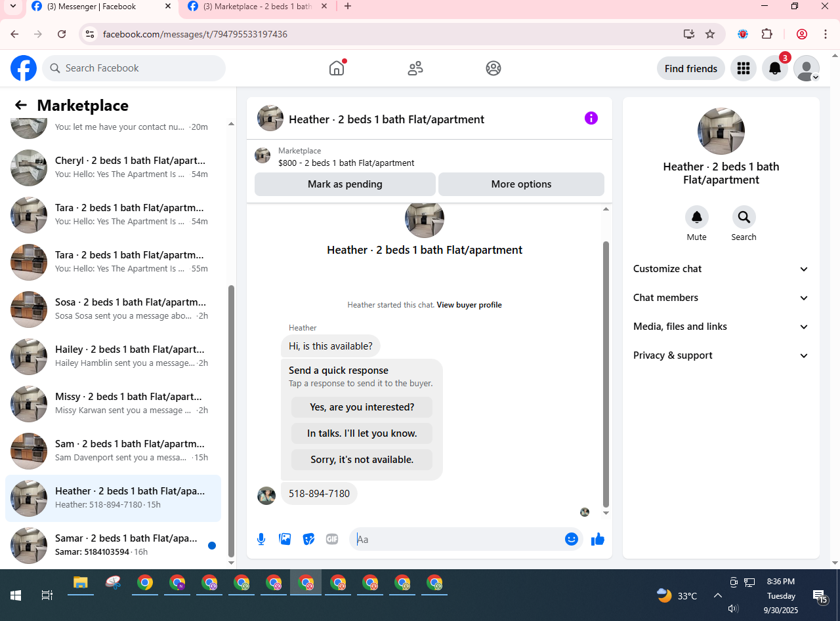Attach a photo or file icon

[285, 539]
